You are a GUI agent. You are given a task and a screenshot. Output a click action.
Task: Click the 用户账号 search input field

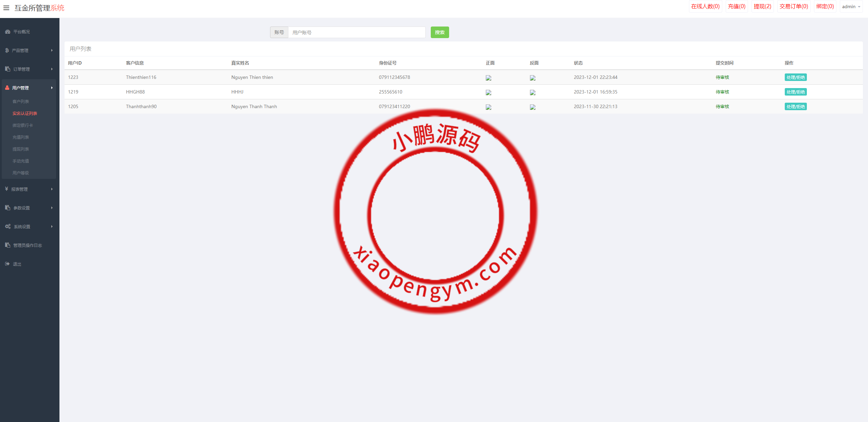[x=356, y=32]
